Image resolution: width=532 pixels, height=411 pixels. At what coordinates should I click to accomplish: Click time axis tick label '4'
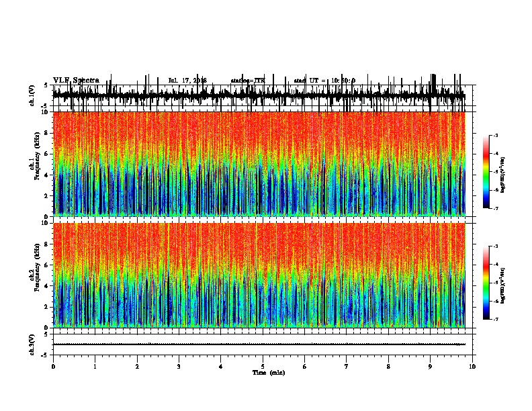tap(221, 366)
